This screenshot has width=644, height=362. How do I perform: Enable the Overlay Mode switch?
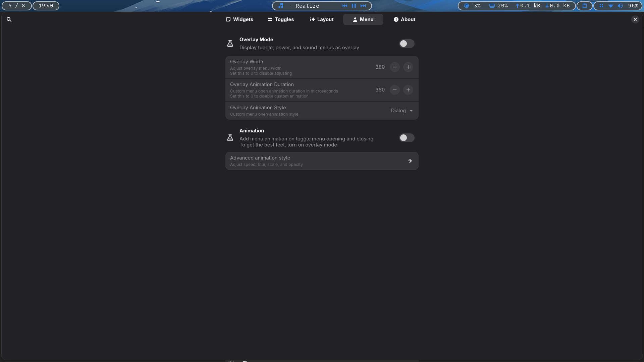[x=407, y=44]
